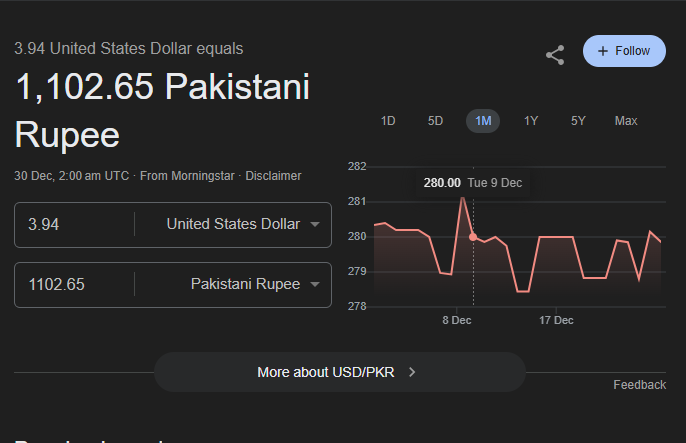The image size is (686, 443).
Task: Select the 1D time range tab
Action: [x=388, y=121]
